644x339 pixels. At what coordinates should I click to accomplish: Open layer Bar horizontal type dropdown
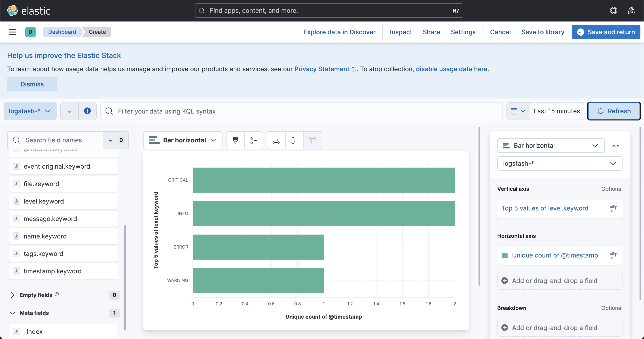click(x=551, y=146)
